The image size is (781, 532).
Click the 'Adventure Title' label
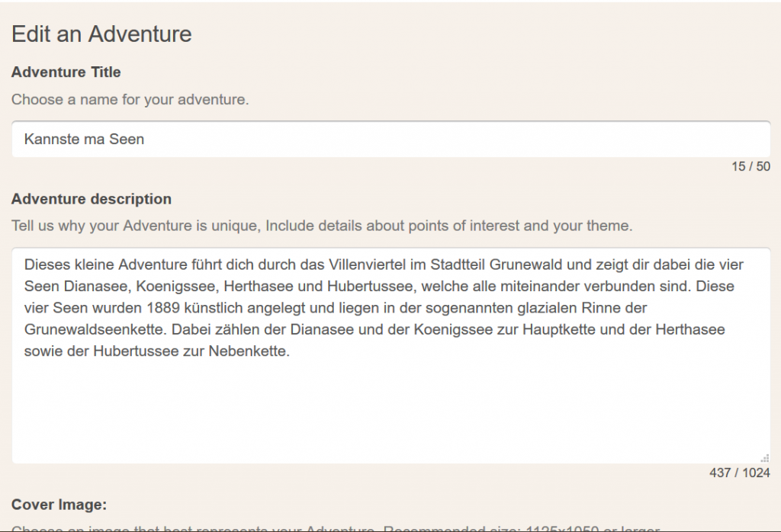coord(66,72)
